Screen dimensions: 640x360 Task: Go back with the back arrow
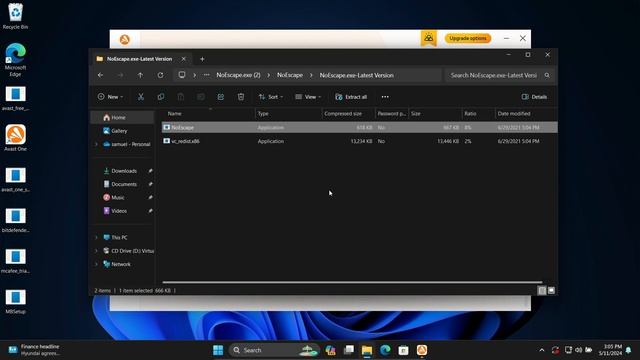[100, 75]
